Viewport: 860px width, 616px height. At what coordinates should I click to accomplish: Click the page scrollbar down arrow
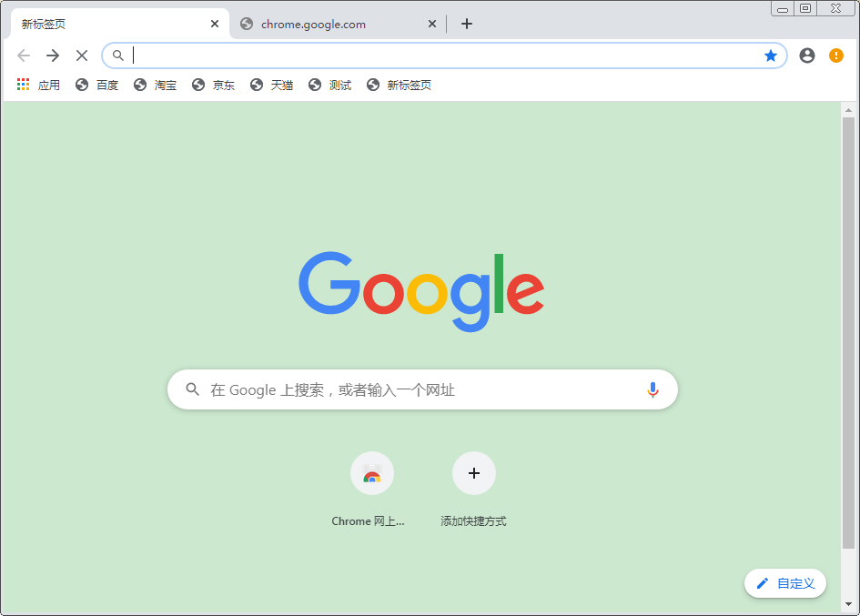click(x=849, y=603)
